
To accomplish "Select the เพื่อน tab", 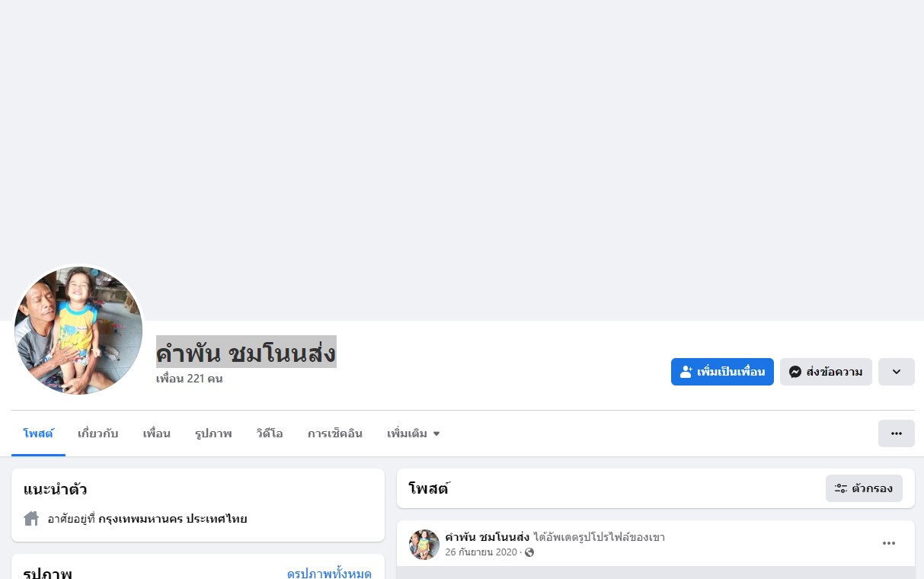I will click(157, 433).
